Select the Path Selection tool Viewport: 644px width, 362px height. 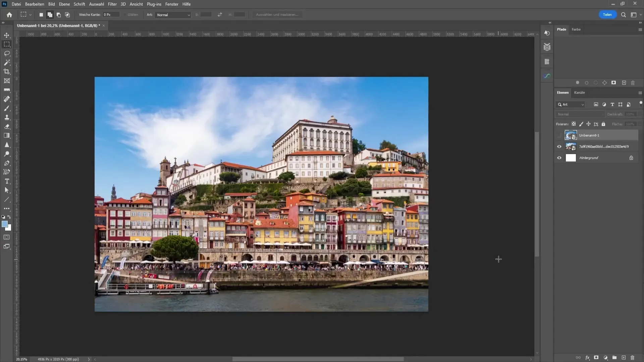[7, 190]
